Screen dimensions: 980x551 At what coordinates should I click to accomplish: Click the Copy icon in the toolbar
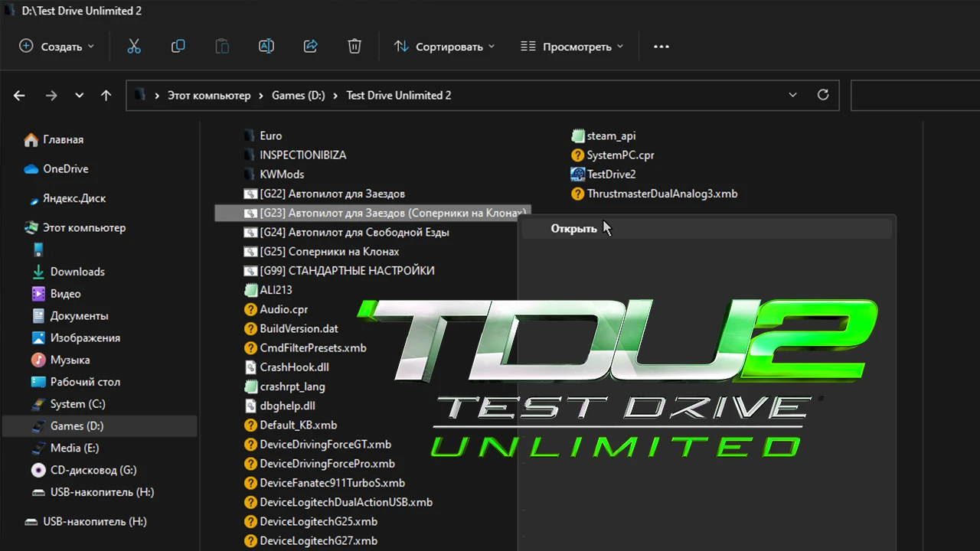tap(178, 46)
